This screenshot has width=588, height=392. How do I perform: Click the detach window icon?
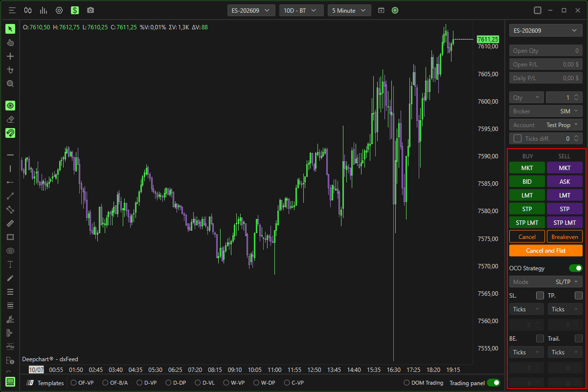[x=382, y=10]
